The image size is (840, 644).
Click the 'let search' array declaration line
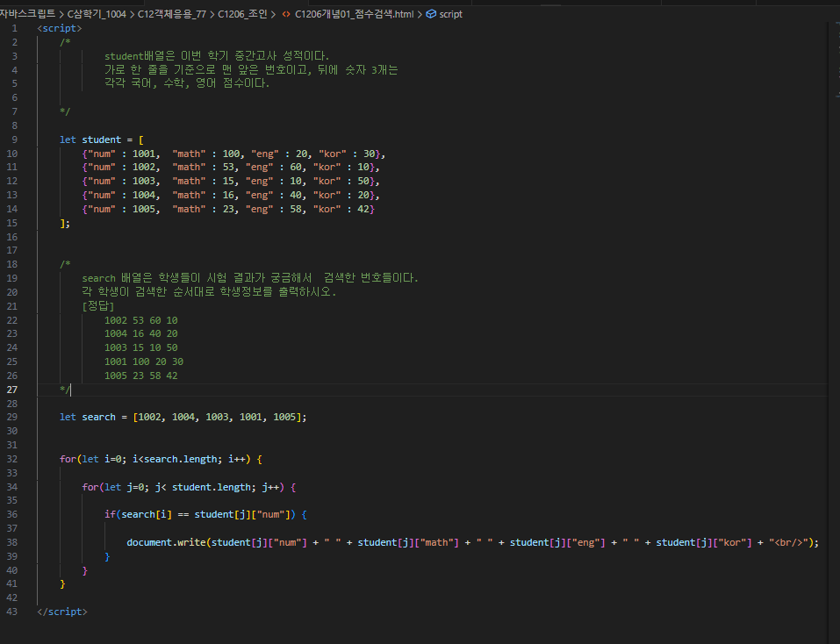tap(183, 417)
